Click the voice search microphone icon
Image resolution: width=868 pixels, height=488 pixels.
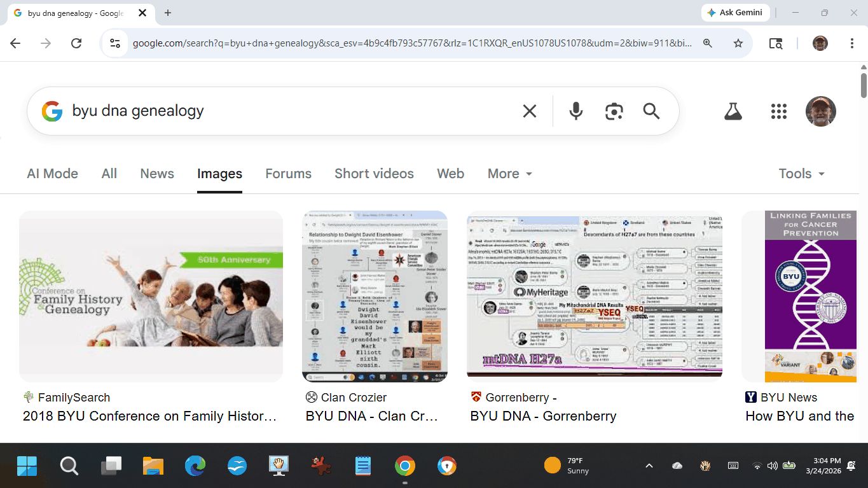pyautogui.click(x=575, y=111)
